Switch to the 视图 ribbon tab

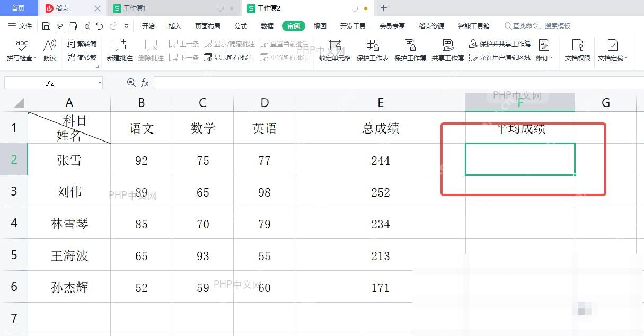click(x=320, y=26)
